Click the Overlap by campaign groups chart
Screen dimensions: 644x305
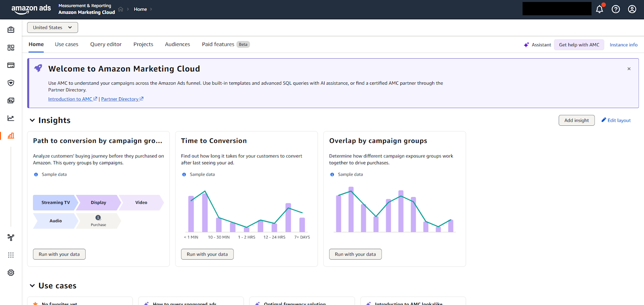(x=394, y=209)
